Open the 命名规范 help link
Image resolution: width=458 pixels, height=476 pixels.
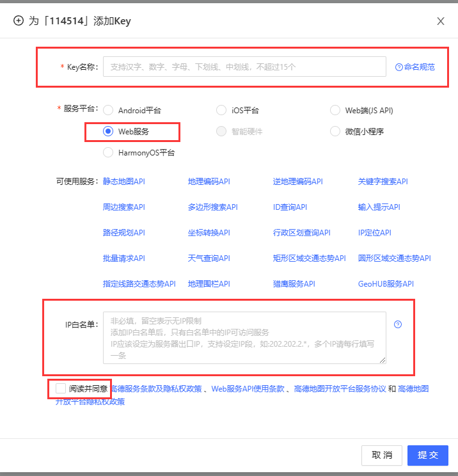tap(415, 67)
